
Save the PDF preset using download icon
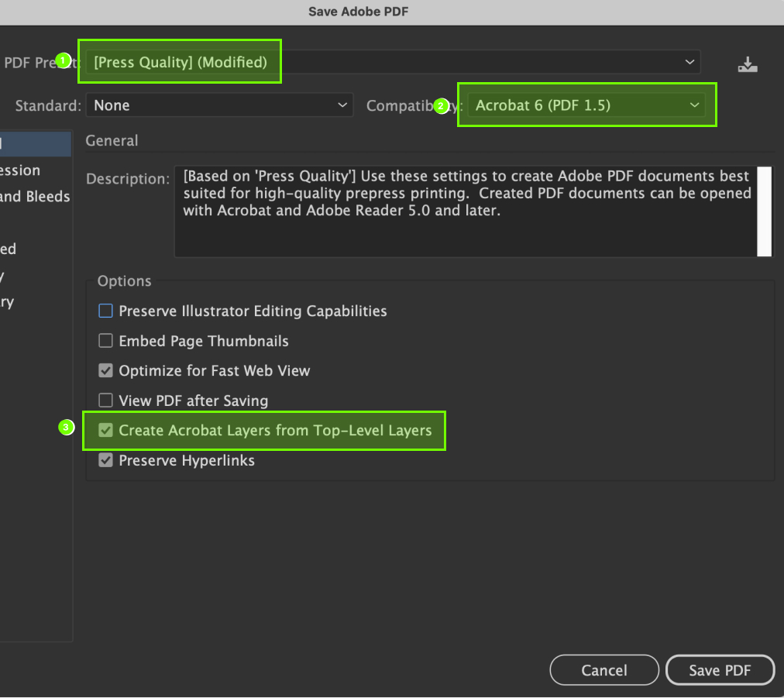[748, 64]
